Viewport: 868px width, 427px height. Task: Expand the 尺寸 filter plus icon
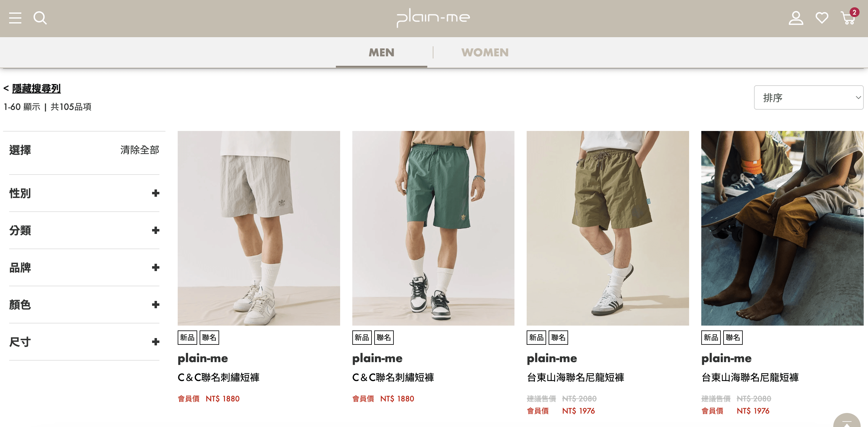point(155,342)
